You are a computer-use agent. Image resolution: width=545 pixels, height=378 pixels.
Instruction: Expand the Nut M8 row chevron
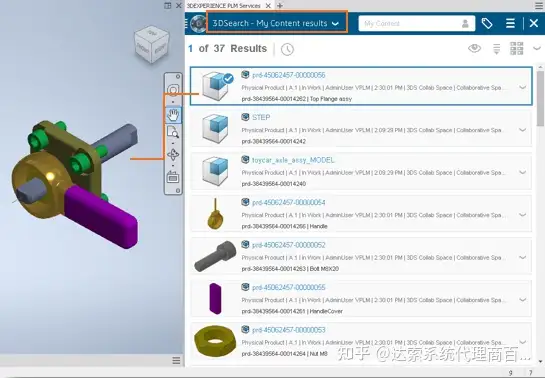click(x=522, y=342)
